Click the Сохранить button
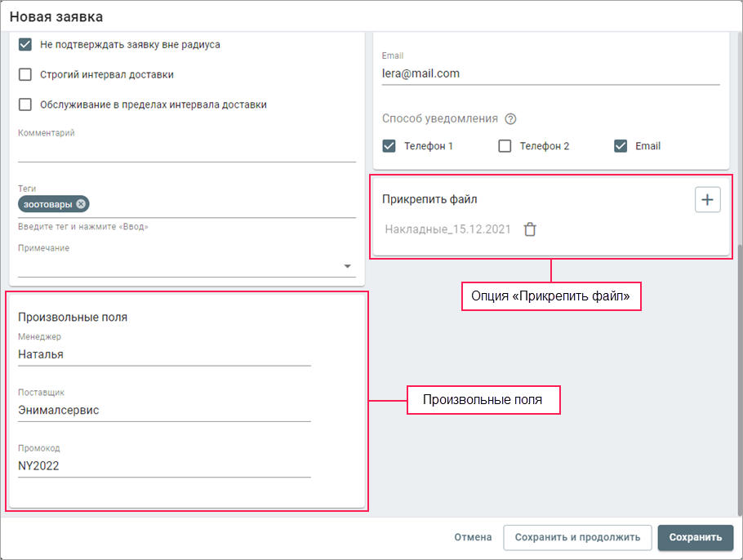Viewport: 743px width, 560px height. pyautogui.click(x=695, y=537)
